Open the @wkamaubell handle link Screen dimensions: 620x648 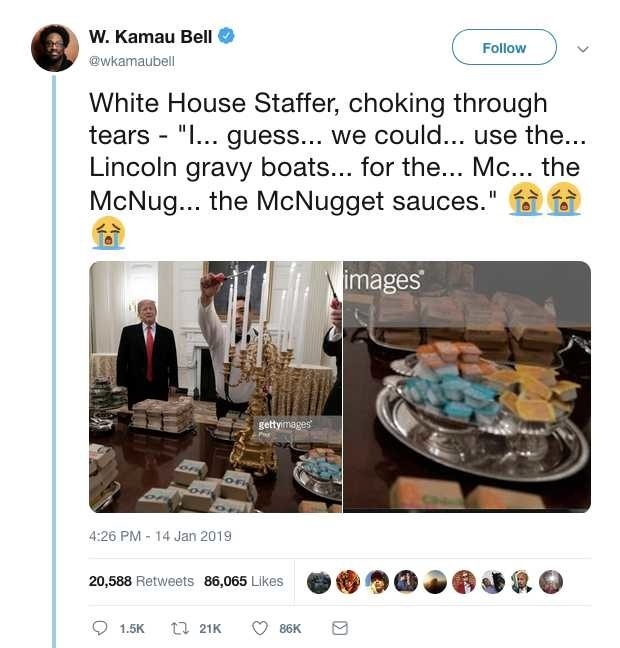[x=132, y=61]
